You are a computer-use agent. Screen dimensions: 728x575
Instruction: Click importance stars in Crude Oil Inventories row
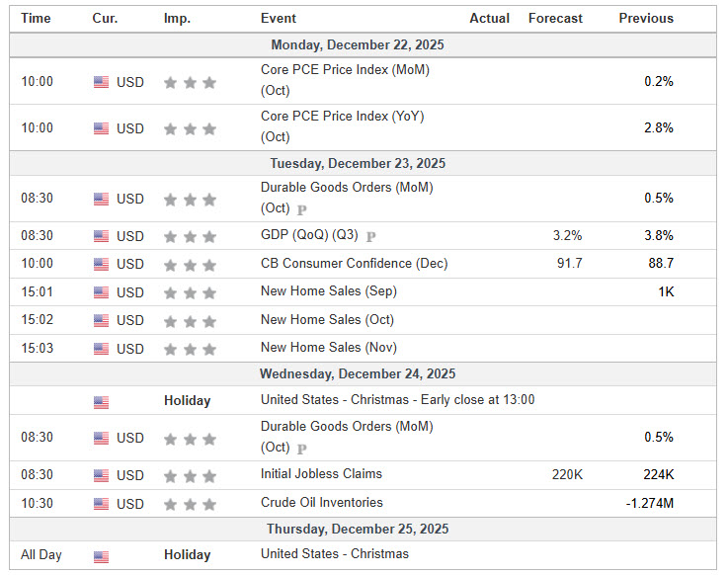tap(190, 504)
